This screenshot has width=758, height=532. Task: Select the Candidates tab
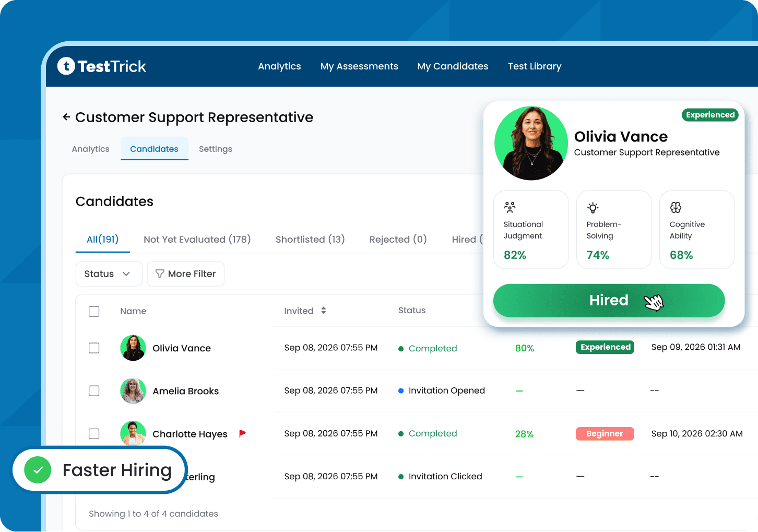(154, 149)
